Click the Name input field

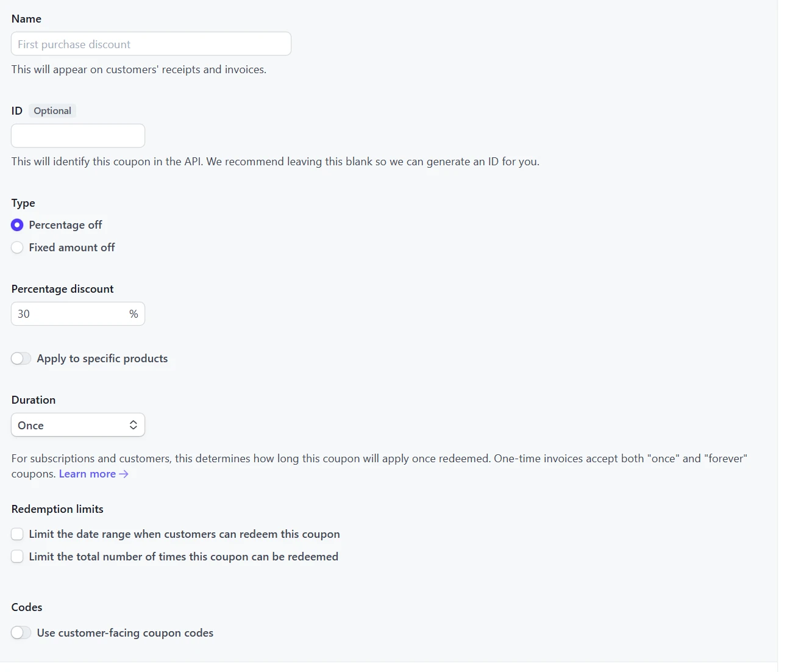point(151,44)
